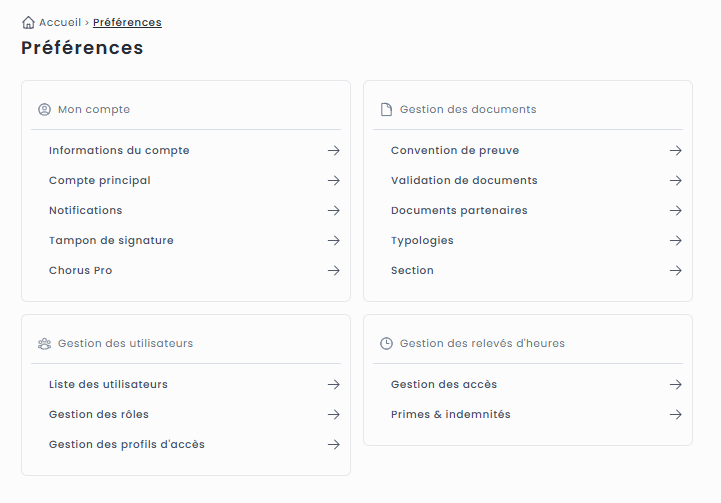721x503 pixels.
Task: Go back to Accueil in breadcrumb
Action: tap(60, 22)
